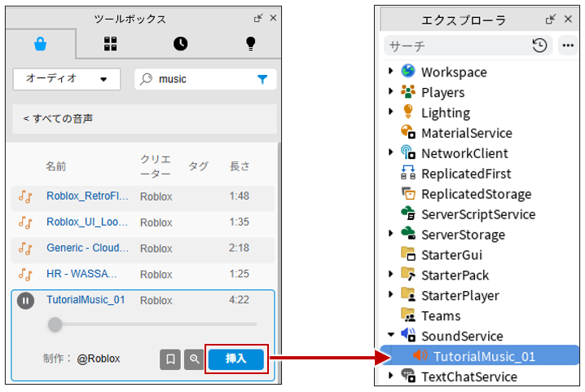The image size is (585, 392).
Task: Click the MaterialService icon
Action: click(407, 132)
